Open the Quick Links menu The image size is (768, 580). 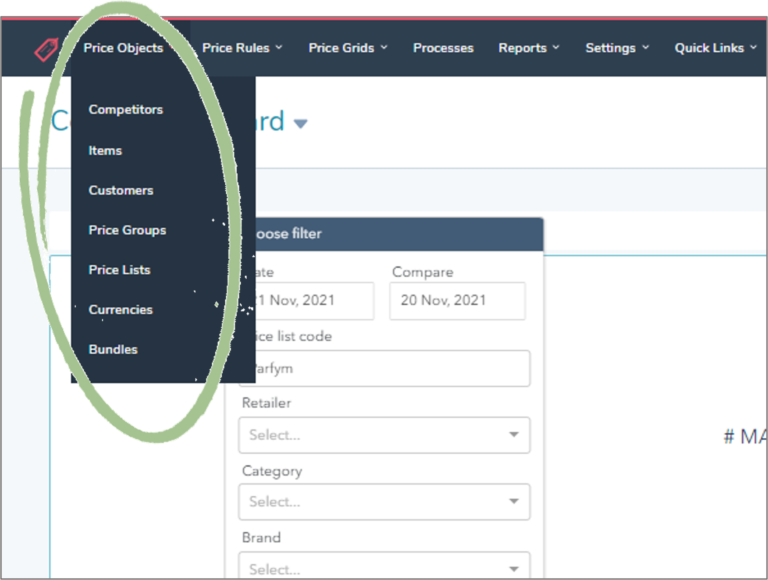[x=715, y=48]
